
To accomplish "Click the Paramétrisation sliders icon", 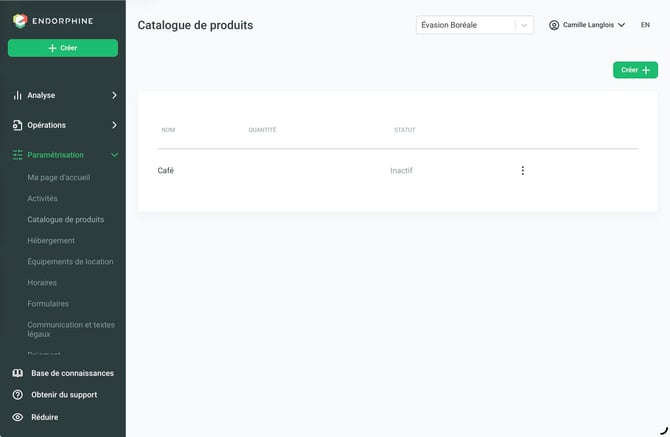I will click(18, 155).
